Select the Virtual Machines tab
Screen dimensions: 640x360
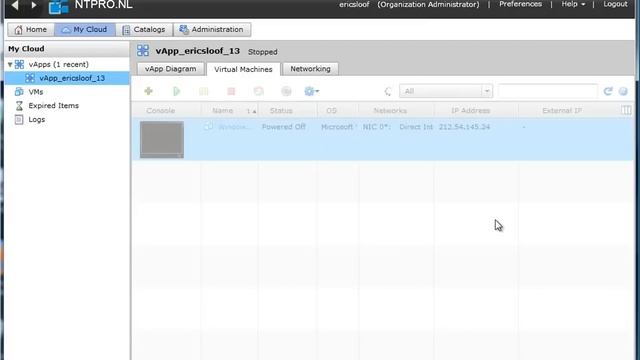243,69
